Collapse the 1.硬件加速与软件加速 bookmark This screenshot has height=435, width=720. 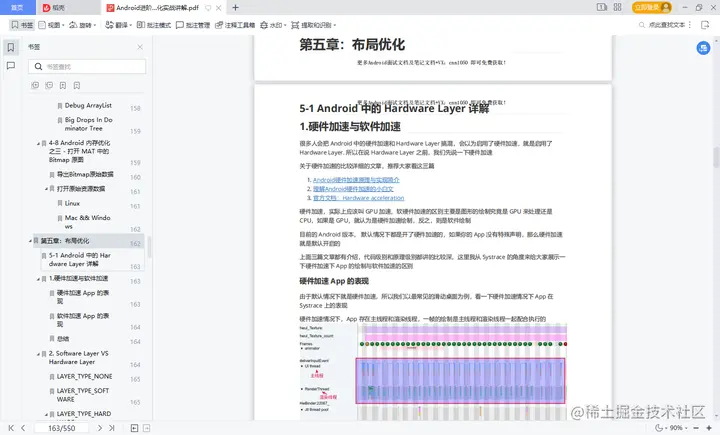(39, 279)
